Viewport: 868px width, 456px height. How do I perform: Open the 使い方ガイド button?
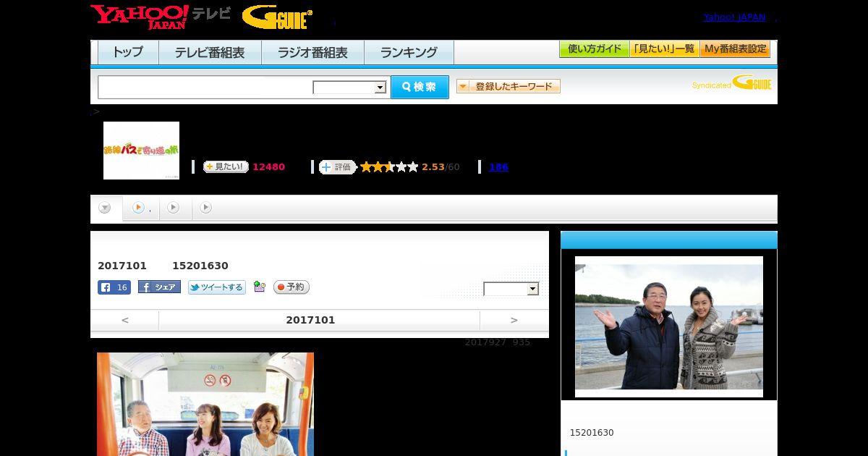pyautogui.click(x=595, y=49)
